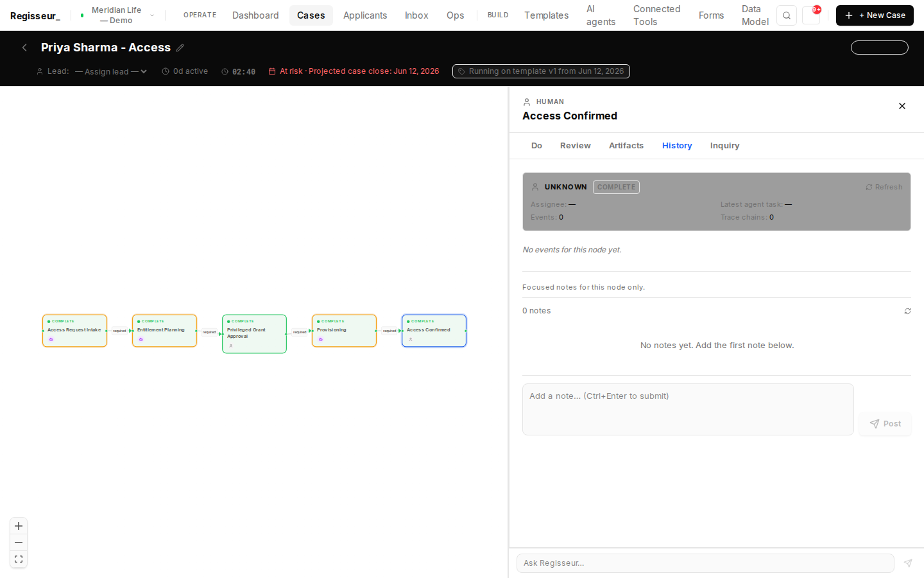Viewport: 924px width, 578px height.
Task: Open the Forms page
Action: 711,15
